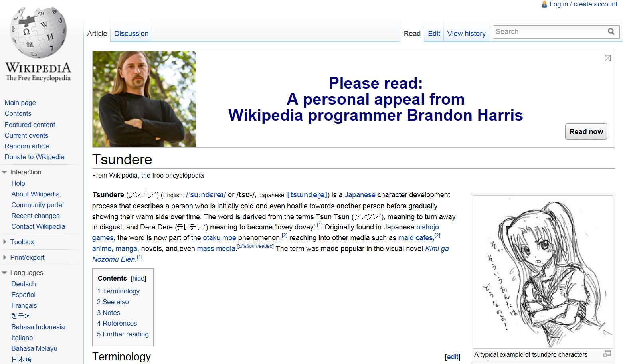Switch to Bahasa Indonesia version

38,327
